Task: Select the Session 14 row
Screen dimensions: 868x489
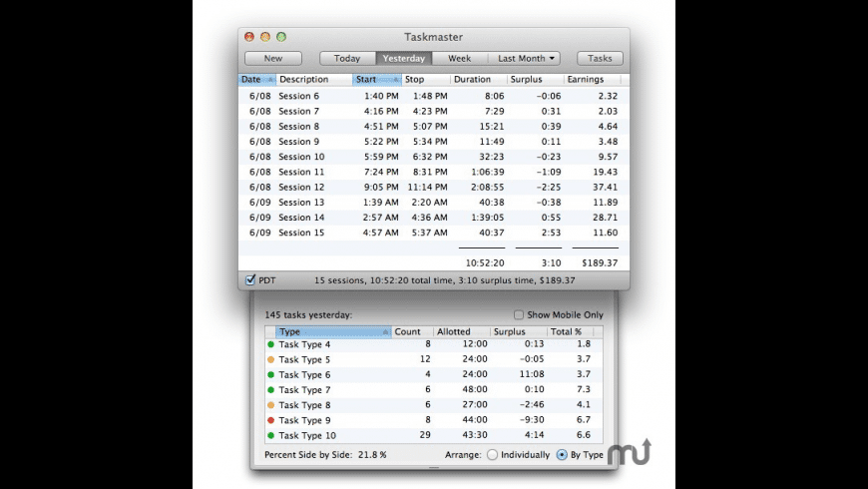Action: [433, 218]
